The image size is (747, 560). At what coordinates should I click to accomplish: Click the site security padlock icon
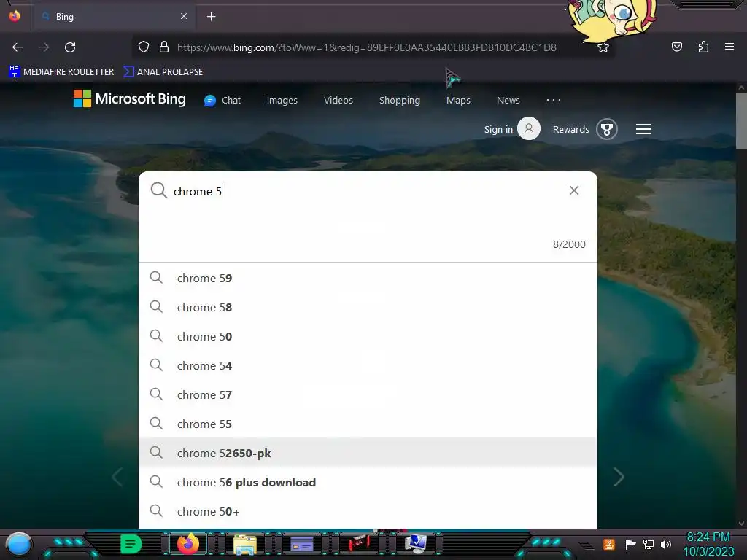click(x=164, y=47)
